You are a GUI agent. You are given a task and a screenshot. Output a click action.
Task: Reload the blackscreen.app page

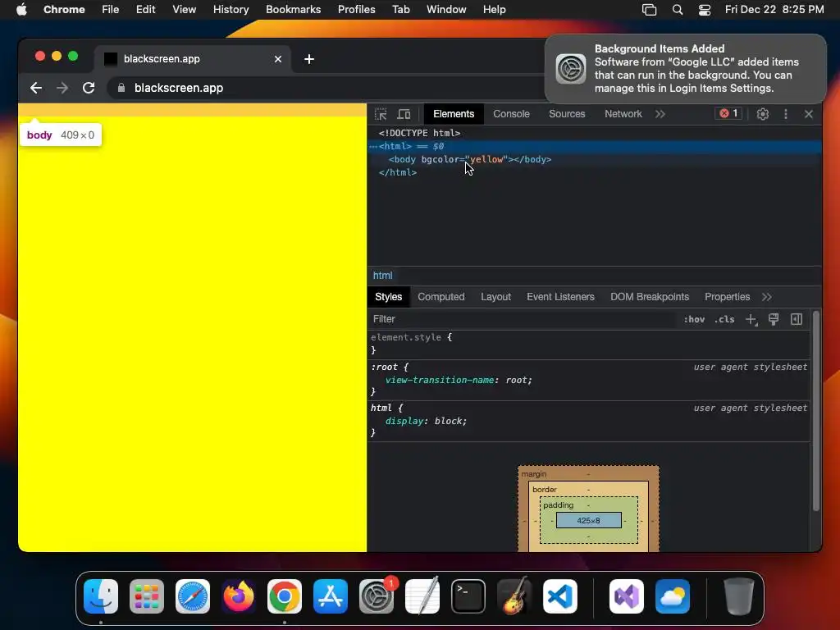point(89,88)
